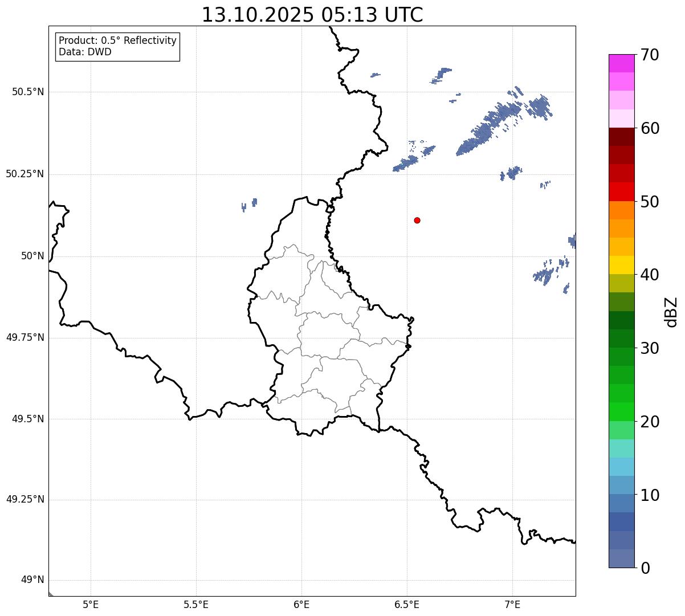The width and height of the screenshot is (685, 616).
Task: Click the colorbar tick label 50
Action: 650,202
